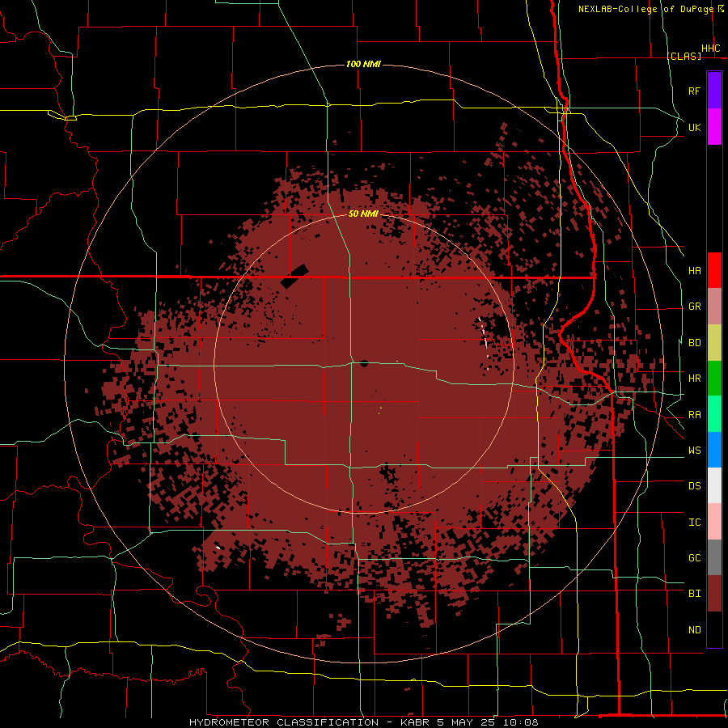728x728 pixels.
Task: Select the bright red HA legend swatch
Action: 714,270
